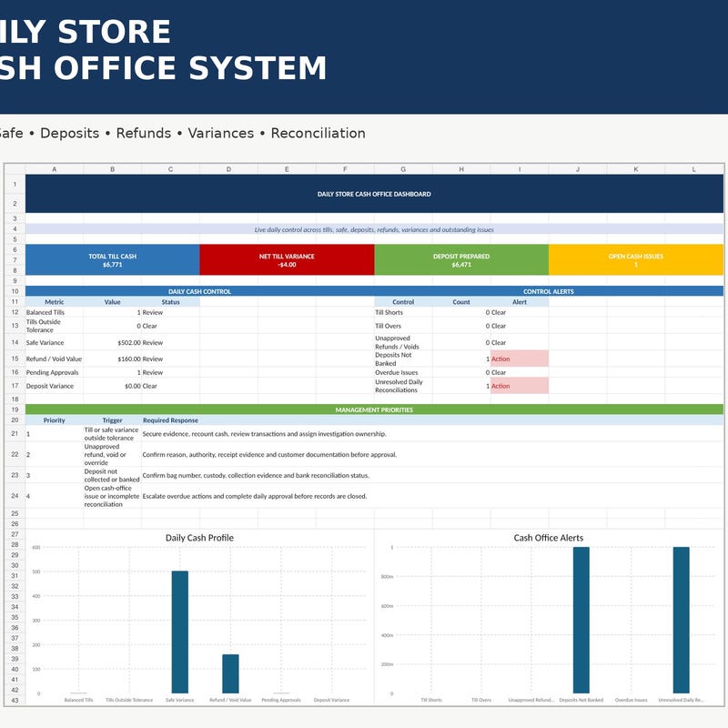Select the Action alert for Unresolved Daily Reconciliations
This screenshot has height=728, width=728.
click(520, 386)
